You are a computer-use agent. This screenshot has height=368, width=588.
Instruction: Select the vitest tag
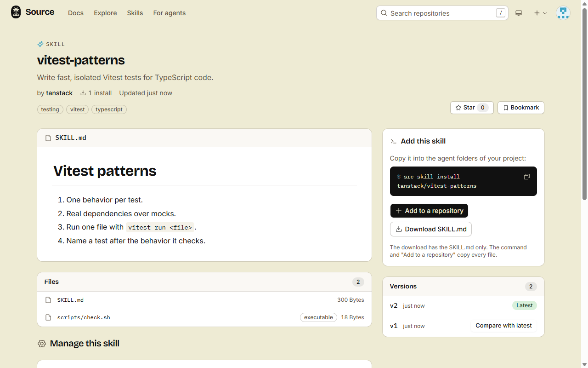click(x=78, y=109)
